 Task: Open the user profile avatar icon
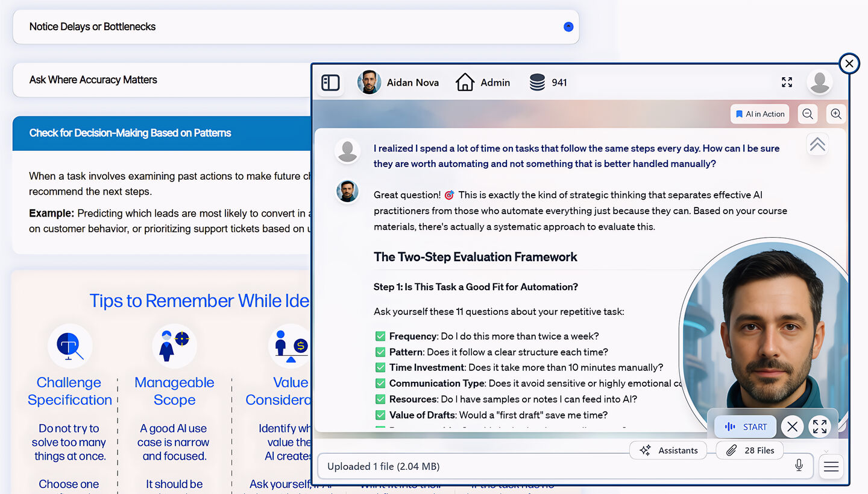point(820,83)
